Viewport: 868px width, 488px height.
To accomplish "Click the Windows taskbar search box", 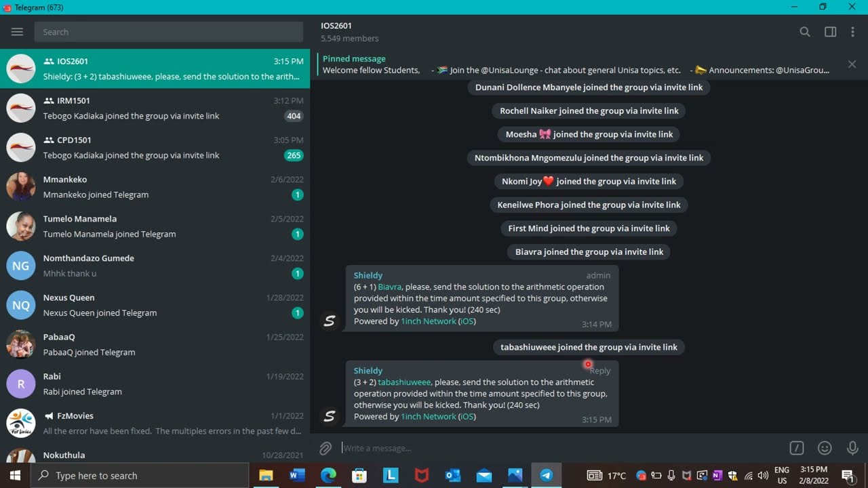I will pyautogui.click(x=140, y=475).
